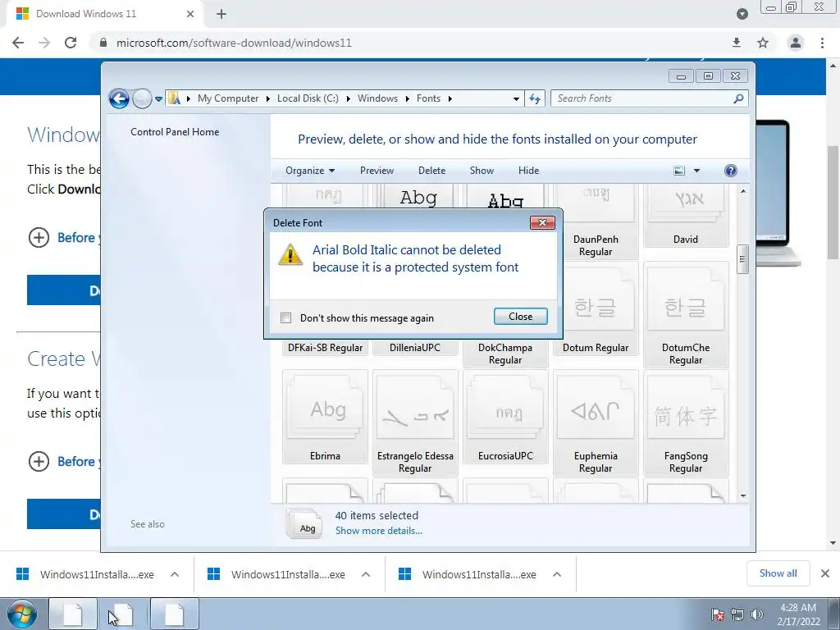840x630 pixels.
Task: Click Fonts breadcrumb segment
Action: point(428,98)
